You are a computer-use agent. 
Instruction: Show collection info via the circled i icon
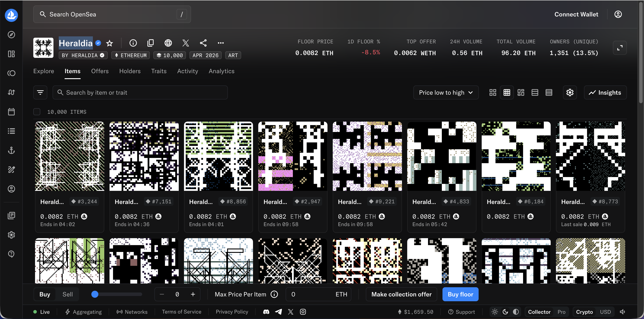[x=133, y=43]
